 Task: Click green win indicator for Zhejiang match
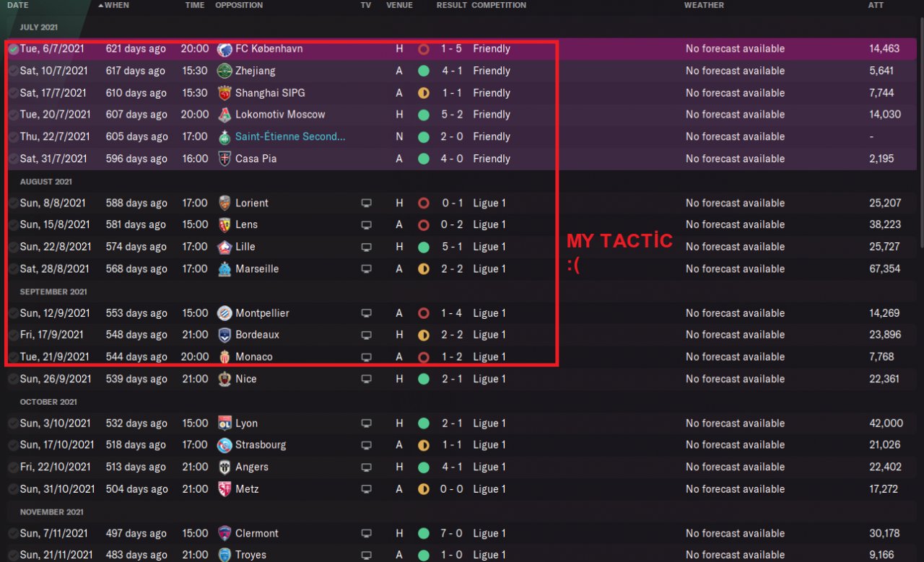[x=424, y=71]
